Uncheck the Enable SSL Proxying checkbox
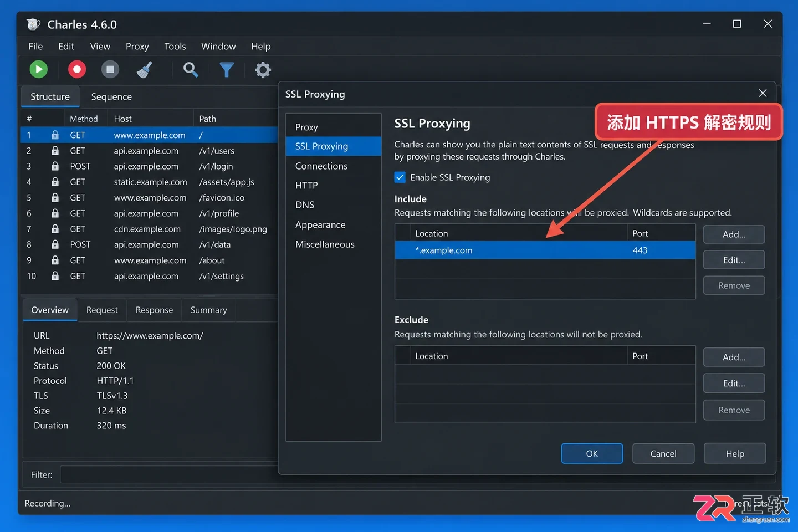 400,177
